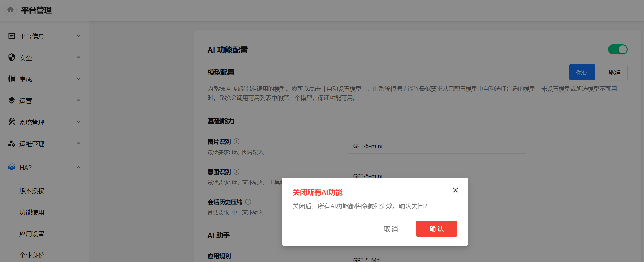
Task: Click the 系统管理 tools icon
Action: coord(12,122)
